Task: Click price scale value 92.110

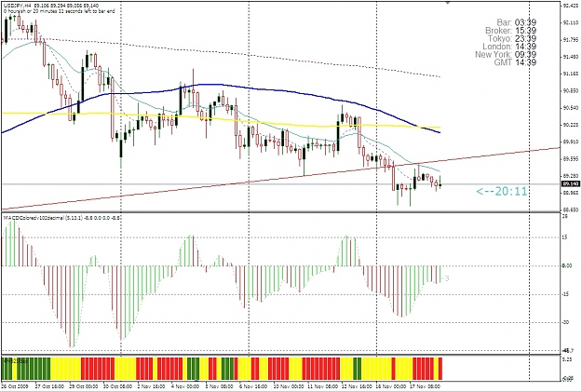Action: coord(571,22)
